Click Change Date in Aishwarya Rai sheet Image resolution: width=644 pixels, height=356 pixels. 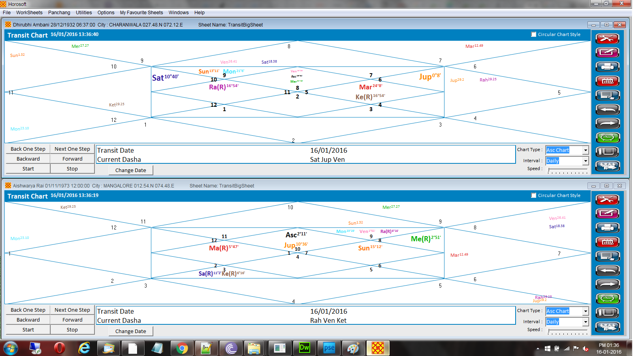[131, 331]
